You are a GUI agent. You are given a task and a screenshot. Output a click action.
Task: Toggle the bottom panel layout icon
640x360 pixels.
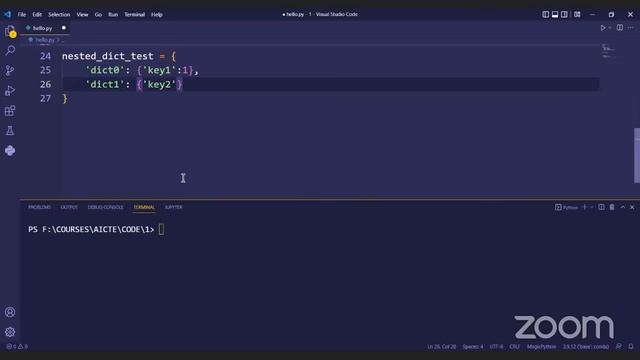click(555, 14)
